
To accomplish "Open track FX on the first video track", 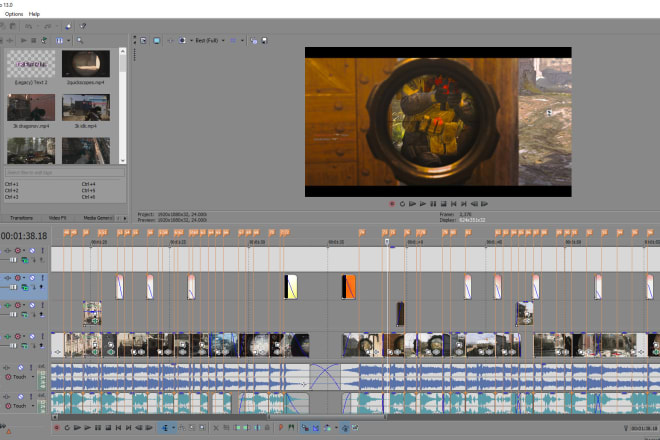I will (x=8, y=251).
